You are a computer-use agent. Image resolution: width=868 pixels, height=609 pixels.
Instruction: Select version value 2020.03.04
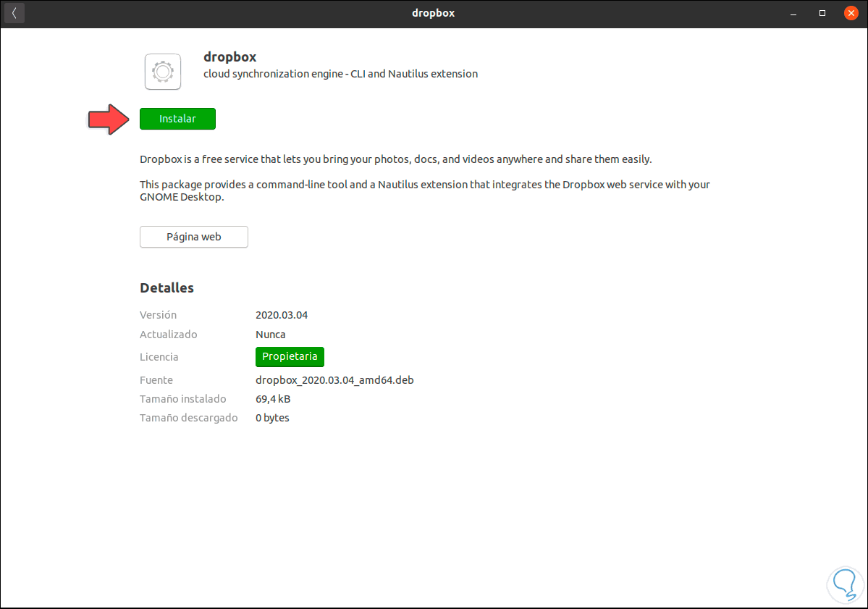(x=282, y=315)
